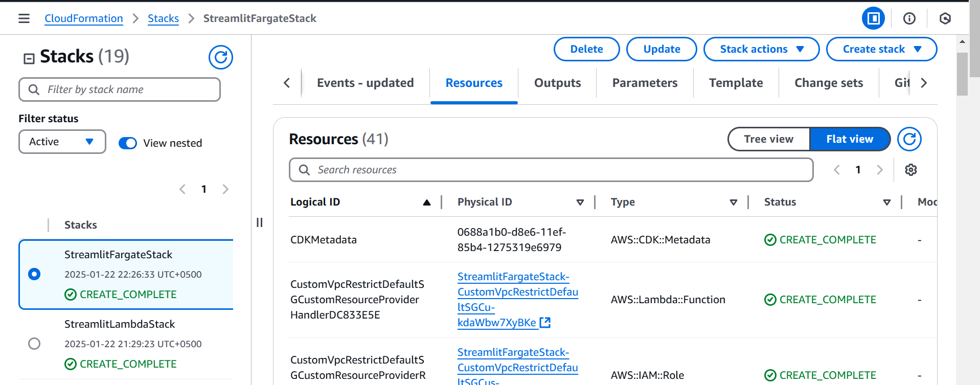Refresh the Resources table
The image size is (980, 385).
point(909,139)
